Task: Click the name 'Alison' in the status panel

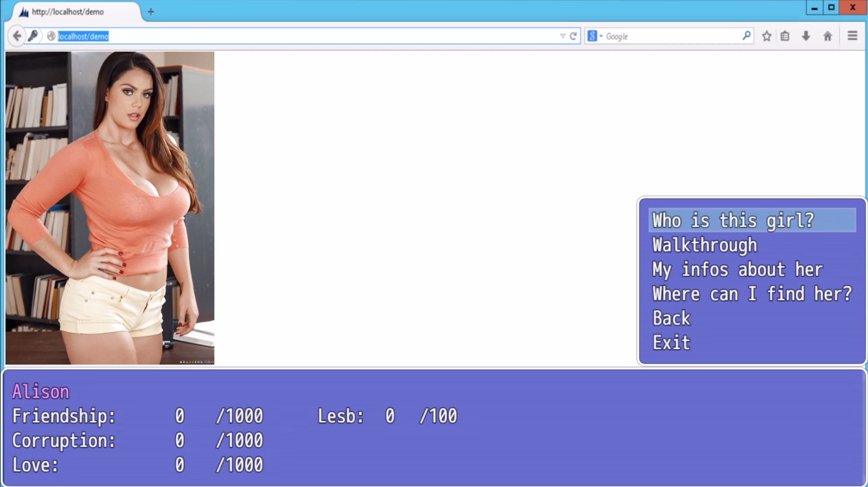Action: coord(41,392)
